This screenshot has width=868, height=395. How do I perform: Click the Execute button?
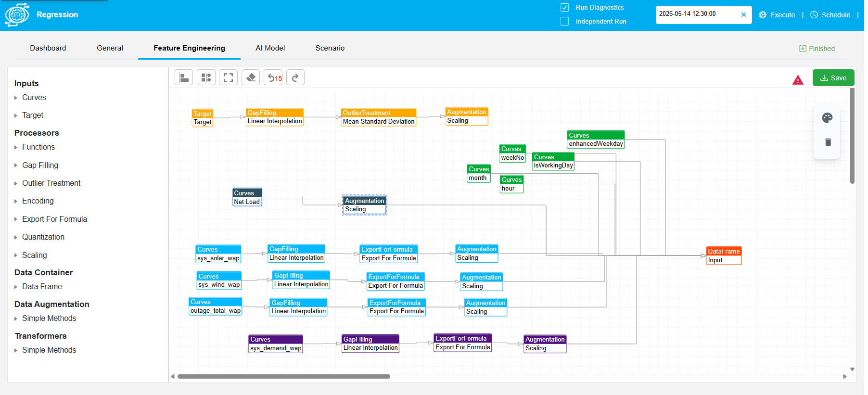click(777, 15)
